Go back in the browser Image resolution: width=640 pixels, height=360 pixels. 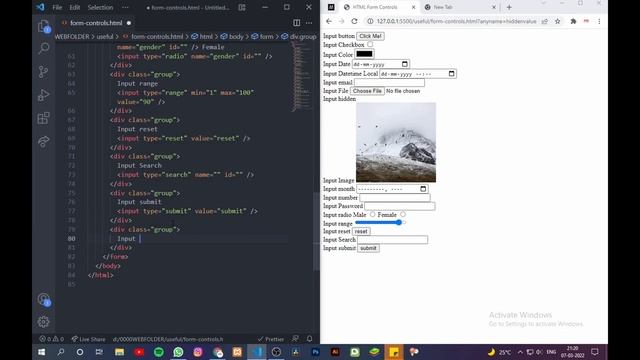coord(329,21)
